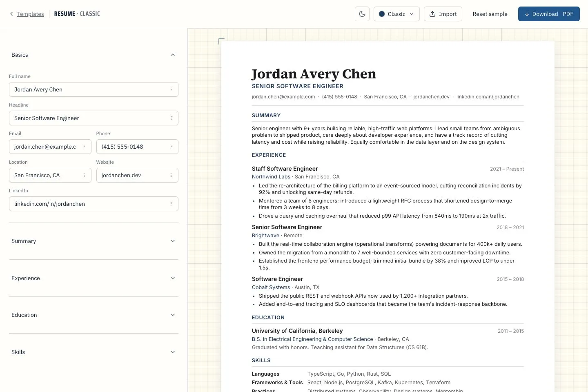Click the Website input field
588x392 pixels.
click(137, 175)
